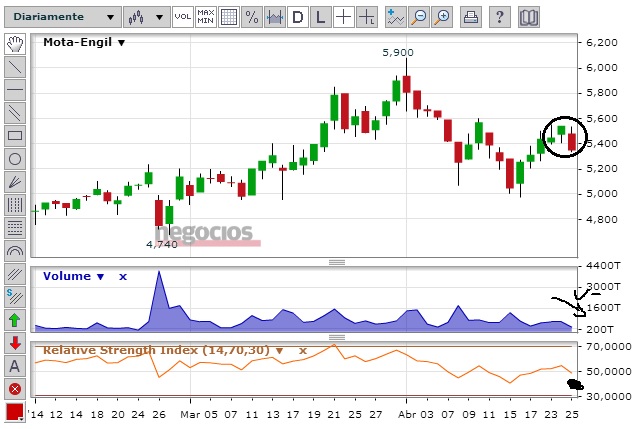Image resolution: width=644 pixels, height=429 pixels.
Task: Click the Mar label on date axis
Action: (x=190, y=414)
